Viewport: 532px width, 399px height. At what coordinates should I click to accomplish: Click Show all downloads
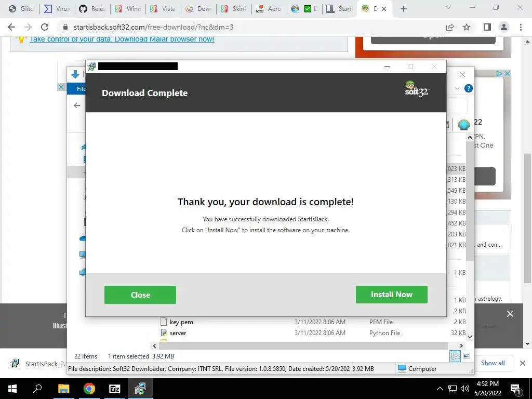pyautogui.click(x=493, y=363)
